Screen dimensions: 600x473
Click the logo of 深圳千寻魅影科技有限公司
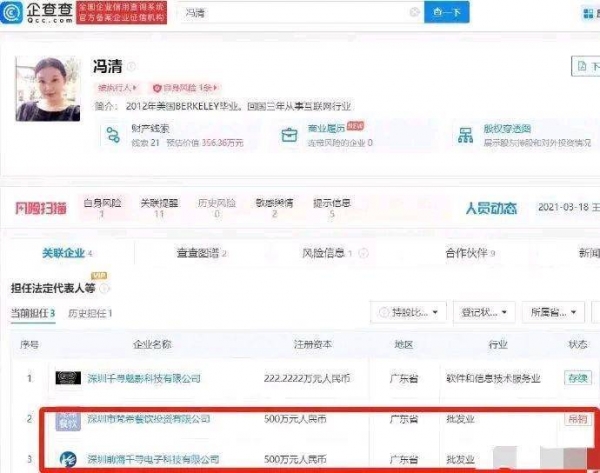pos(68,378)
